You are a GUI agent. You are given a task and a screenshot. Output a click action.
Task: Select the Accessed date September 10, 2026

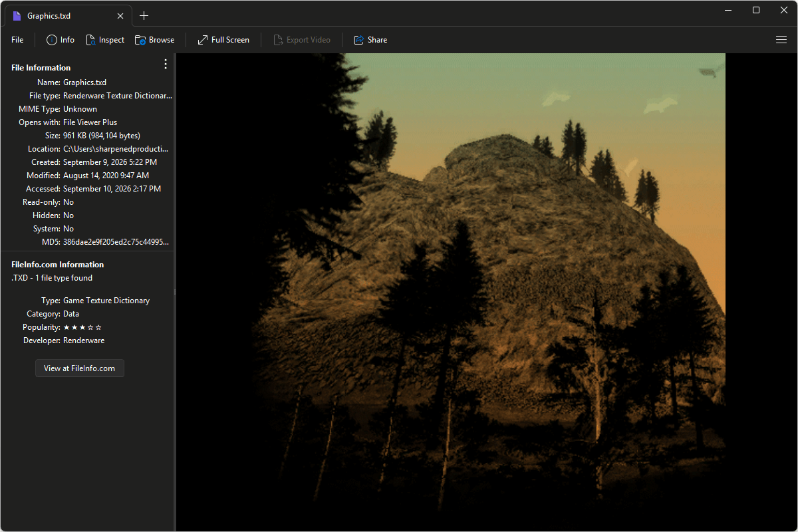[112, 189]
